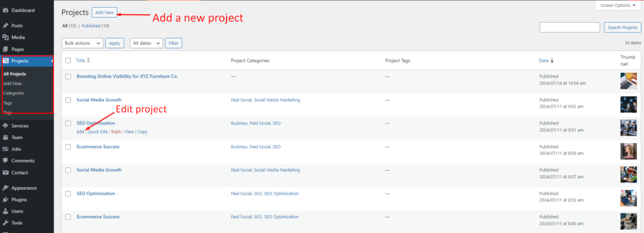Click the Add New button beside Projects heading
644x233 pixels.
point(104,13)
